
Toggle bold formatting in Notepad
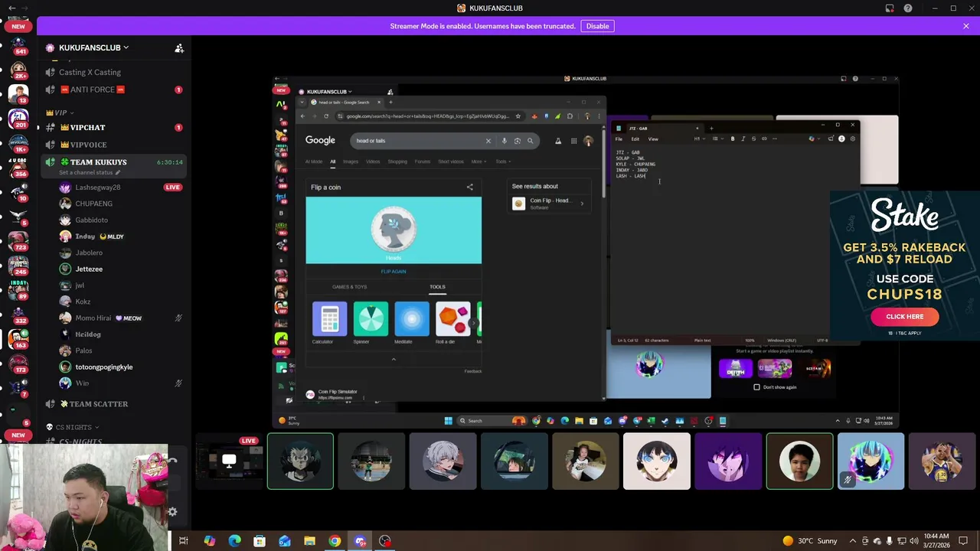[733, 139]
